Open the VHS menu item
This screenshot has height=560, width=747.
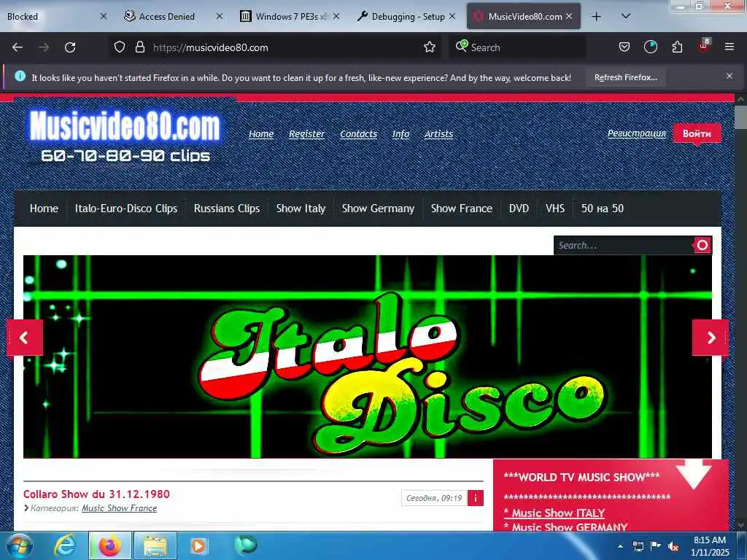[555, 209]
